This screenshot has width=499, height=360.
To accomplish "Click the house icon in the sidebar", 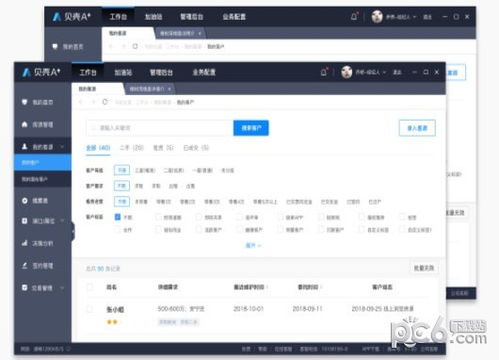I will pos(24,124).
